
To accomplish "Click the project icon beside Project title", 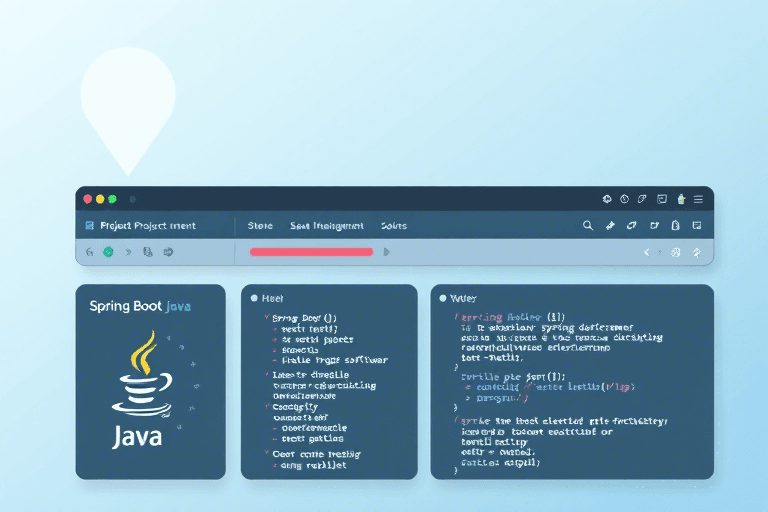I will (x=90, y=226).
